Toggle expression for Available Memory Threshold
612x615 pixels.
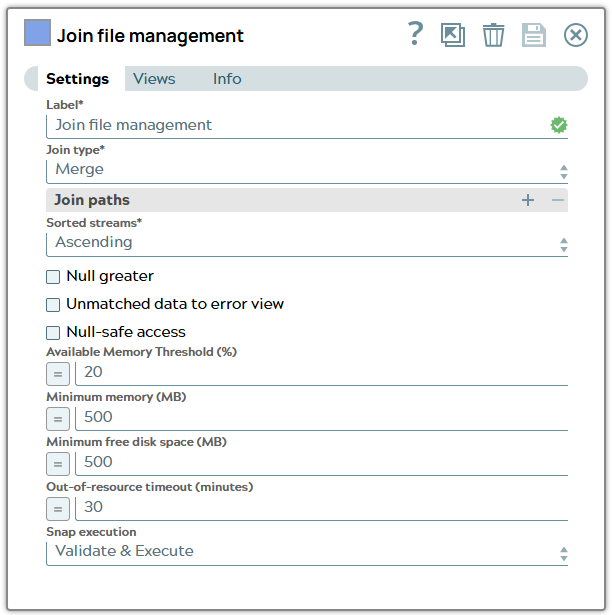point(58,374)
